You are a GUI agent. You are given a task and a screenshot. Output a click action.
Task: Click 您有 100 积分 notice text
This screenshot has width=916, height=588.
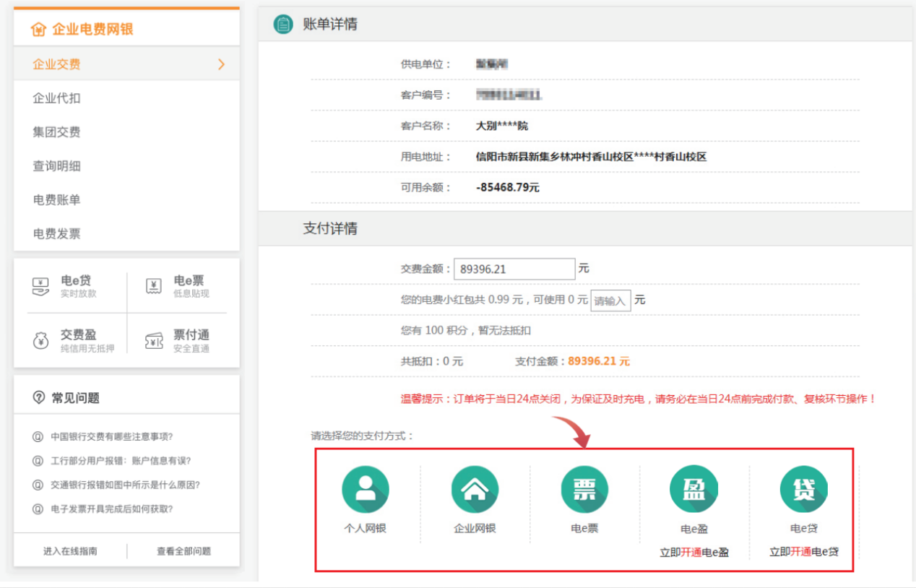466,330
